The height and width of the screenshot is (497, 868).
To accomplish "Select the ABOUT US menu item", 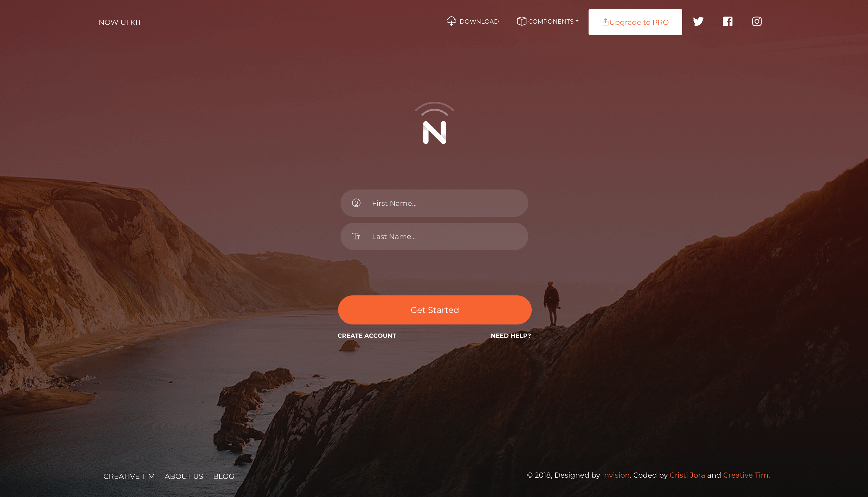I will coord(184,476).
